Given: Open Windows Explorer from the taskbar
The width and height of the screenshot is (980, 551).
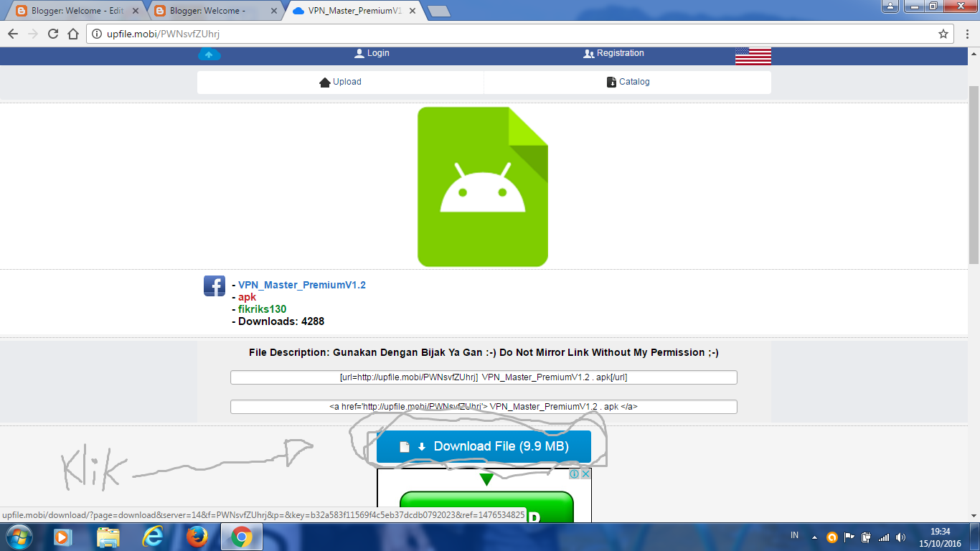Looking at the screenshot, I should [x=108, y=537].
